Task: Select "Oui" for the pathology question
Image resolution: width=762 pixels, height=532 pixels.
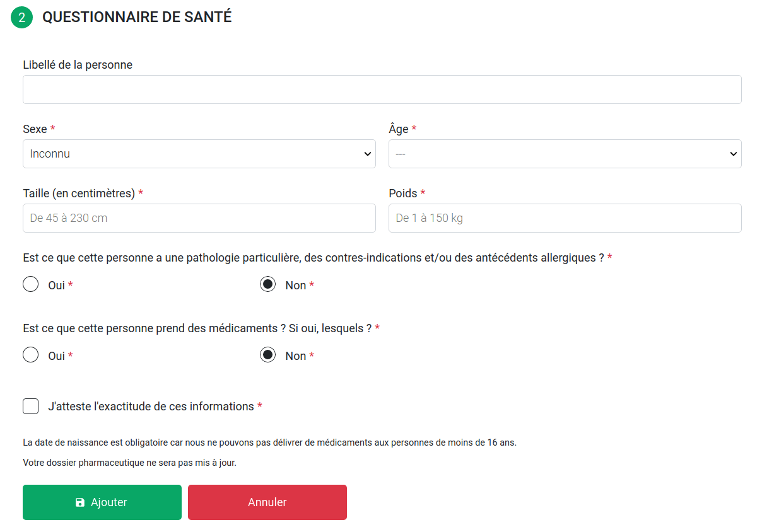Action: tap(30, 284)
